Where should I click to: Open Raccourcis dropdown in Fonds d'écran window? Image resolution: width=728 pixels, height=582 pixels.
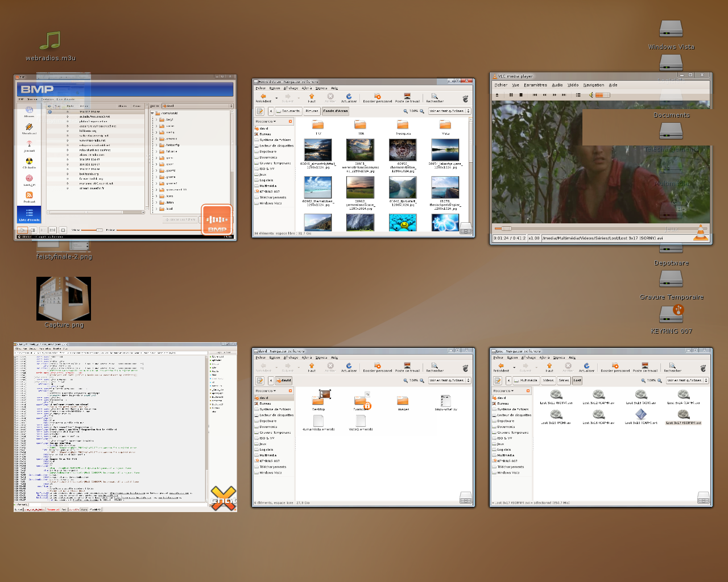pyautogui.click(x=266, y=121)
